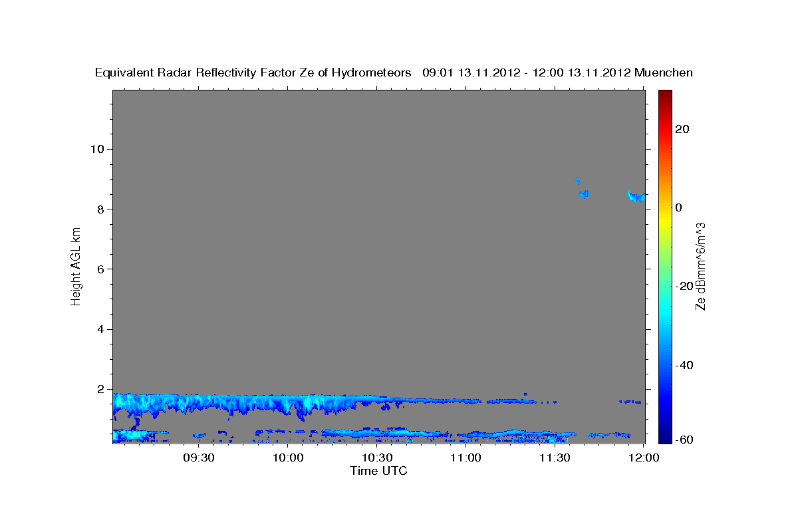798x532 pixels.
Task: Click the low fog layer echo around 10:40
Action: coord(406,434)
